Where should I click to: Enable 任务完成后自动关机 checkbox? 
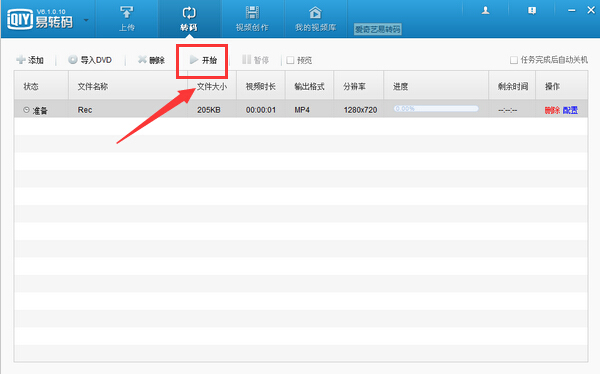(514, 60)
